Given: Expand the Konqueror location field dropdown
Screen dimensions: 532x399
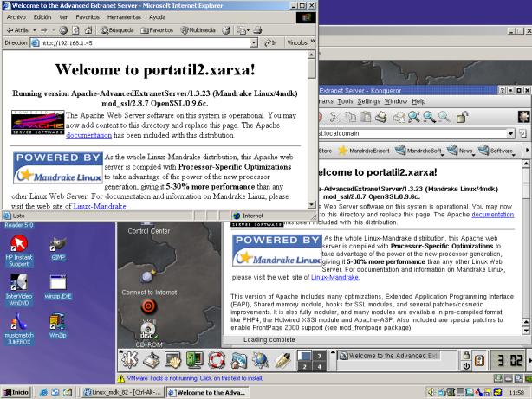Looking at the screenshot, I should 509,134.
